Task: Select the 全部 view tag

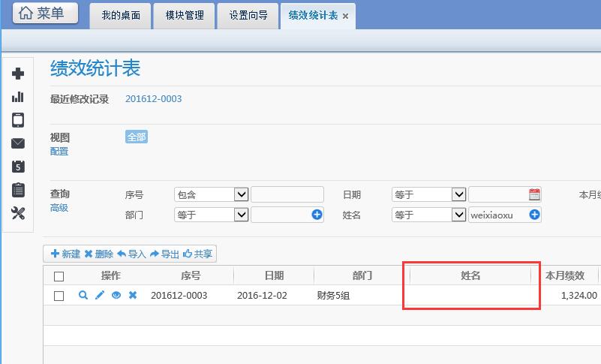Action: click(137, 137)
